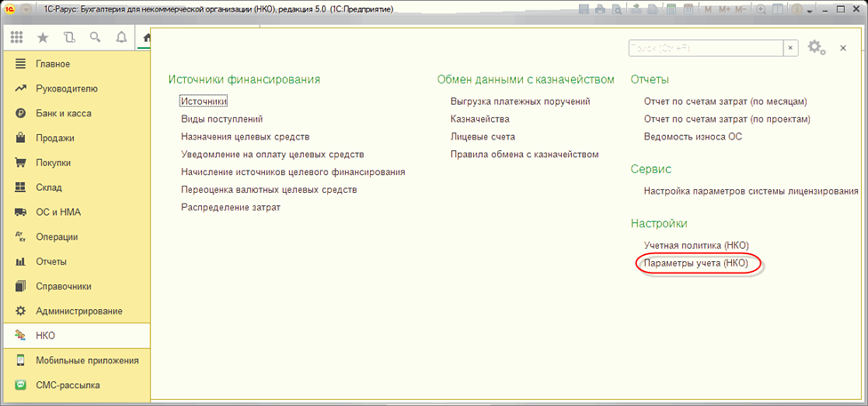
Task: Click the panel layout settings icon
Action: (778, 10)
